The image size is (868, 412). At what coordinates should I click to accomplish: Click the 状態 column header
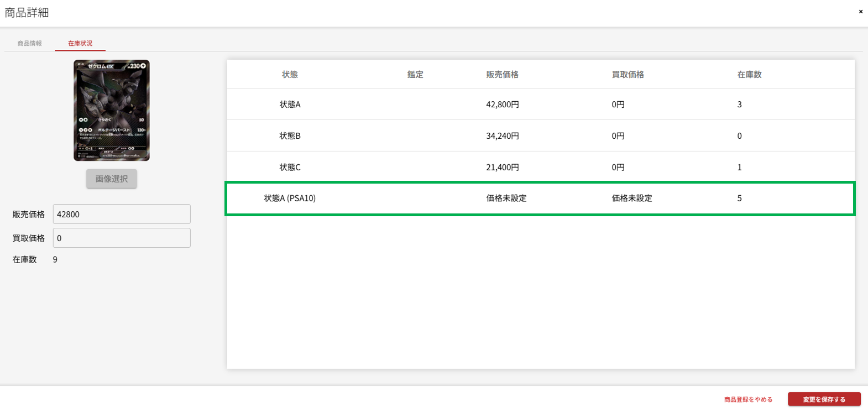[290, 74]
